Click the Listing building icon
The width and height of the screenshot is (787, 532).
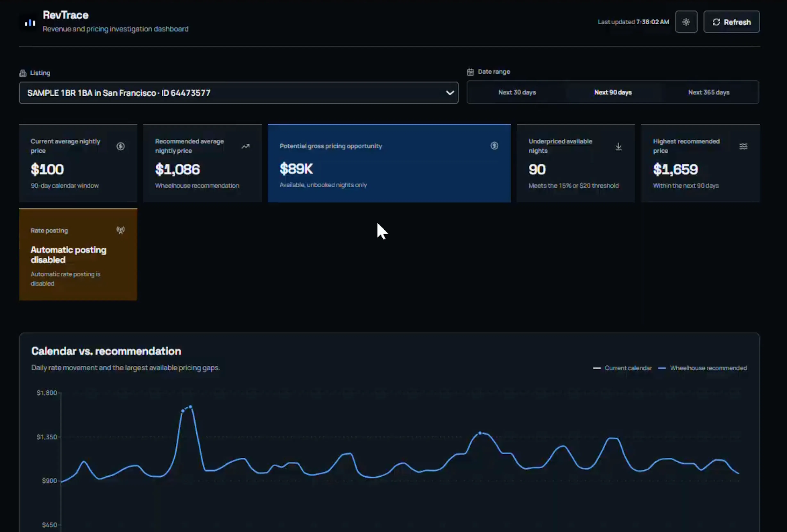(x=23, y=73)
